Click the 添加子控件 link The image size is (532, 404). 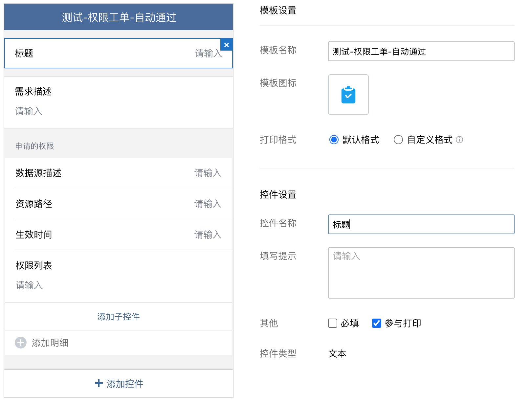pyautogui.click(x=118, y=317)
